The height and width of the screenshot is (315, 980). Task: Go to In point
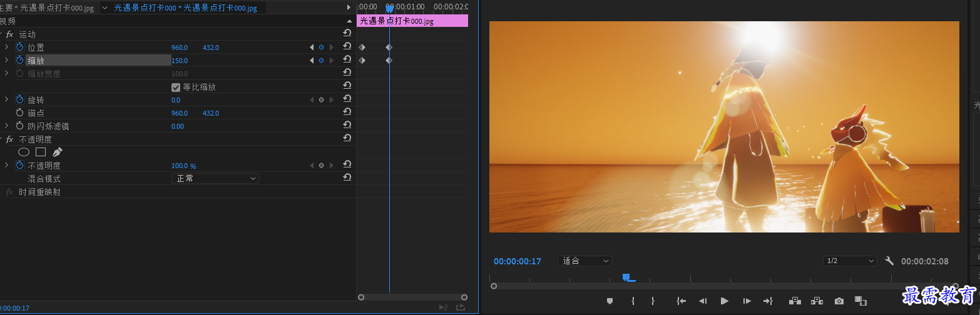[x=681, y=301]
